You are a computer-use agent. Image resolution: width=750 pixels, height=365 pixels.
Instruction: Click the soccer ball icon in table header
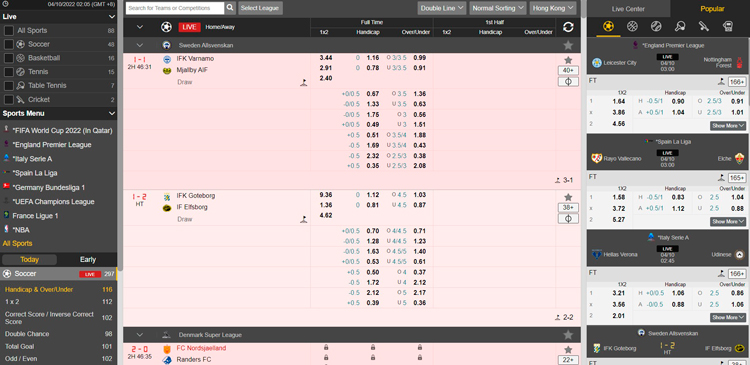[166, 27]
